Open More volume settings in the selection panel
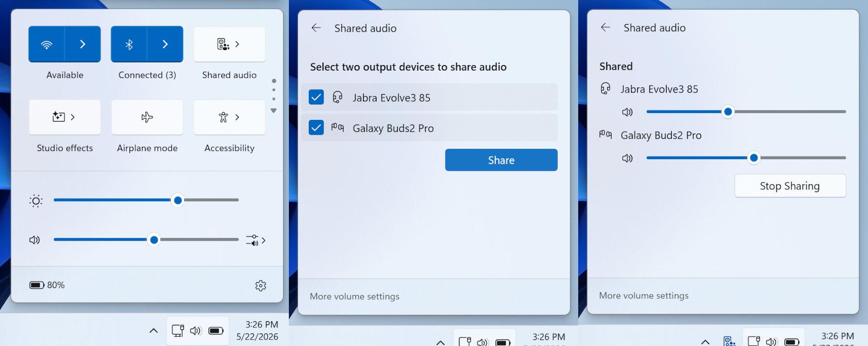 (x=354, y=296)
